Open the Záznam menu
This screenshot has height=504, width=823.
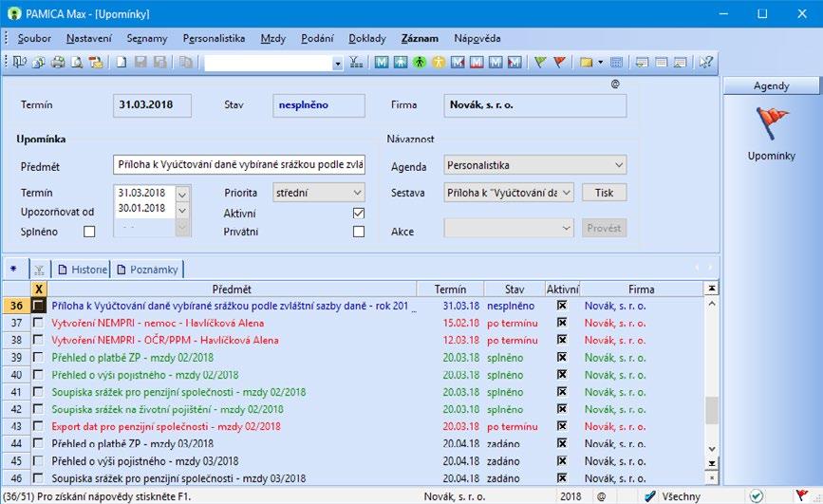tap(420, 38)
